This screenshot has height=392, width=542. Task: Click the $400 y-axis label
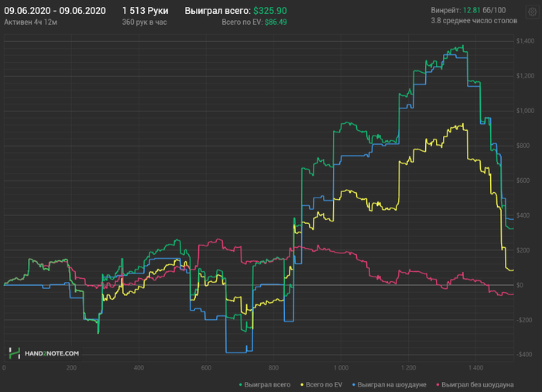coord(523,215)
